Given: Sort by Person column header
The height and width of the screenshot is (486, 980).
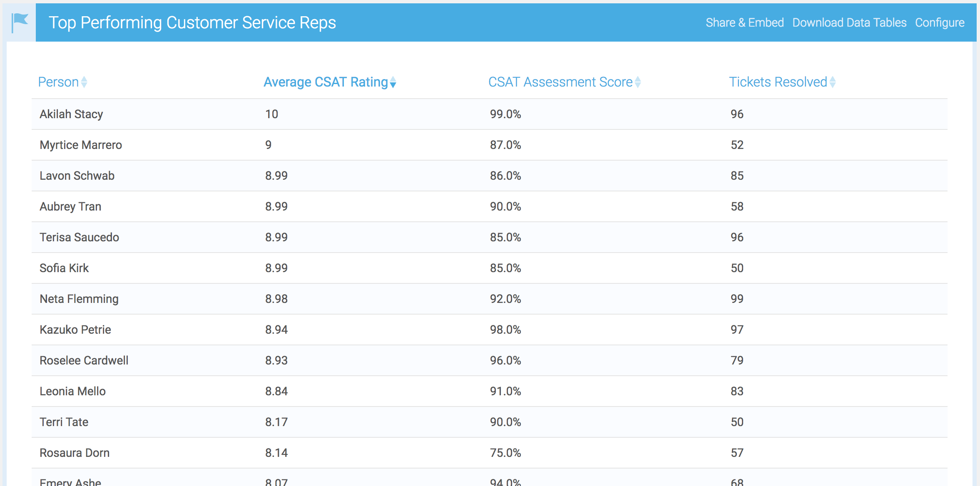Looking at the screenshot, I should click(x=58, y=82).
